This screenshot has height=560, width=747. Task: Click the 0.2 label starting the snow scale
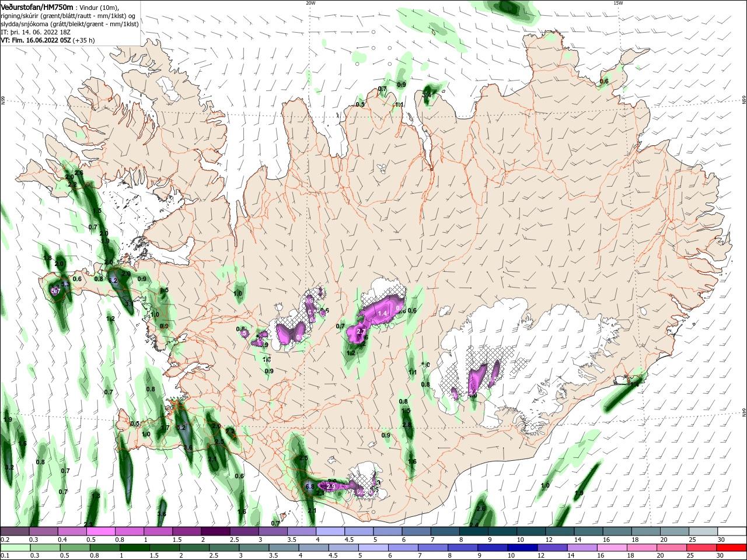click(x=5, y=540)
